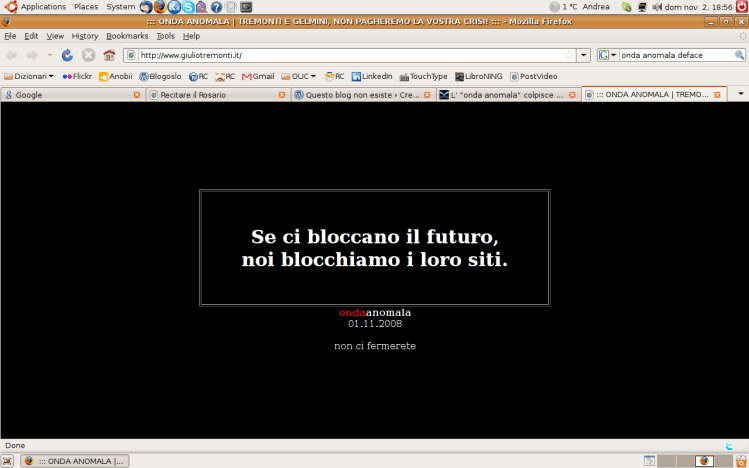Open the History menu
The width and height of the screenshot is (749, 468).
pos(85,36)
